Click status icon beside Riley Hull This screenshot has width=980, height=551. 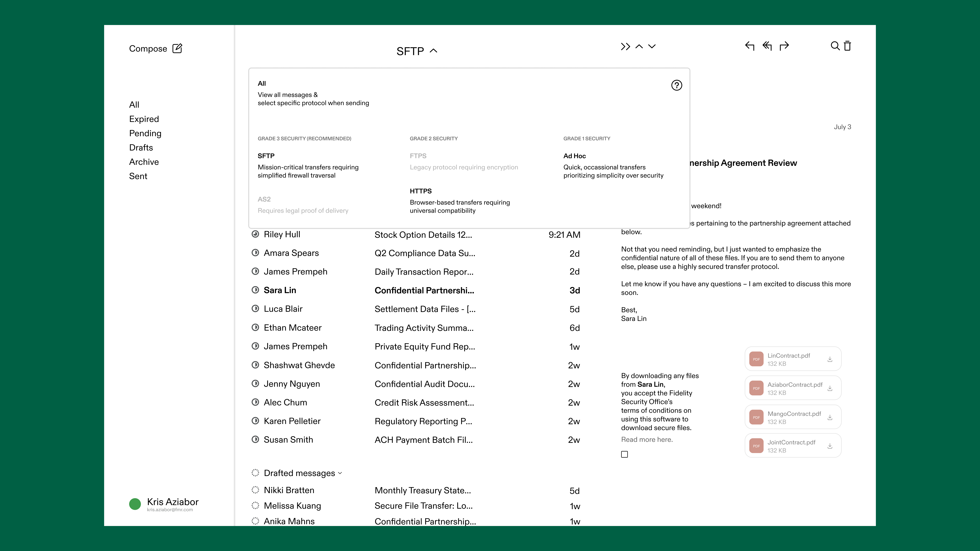pos(255,234)
